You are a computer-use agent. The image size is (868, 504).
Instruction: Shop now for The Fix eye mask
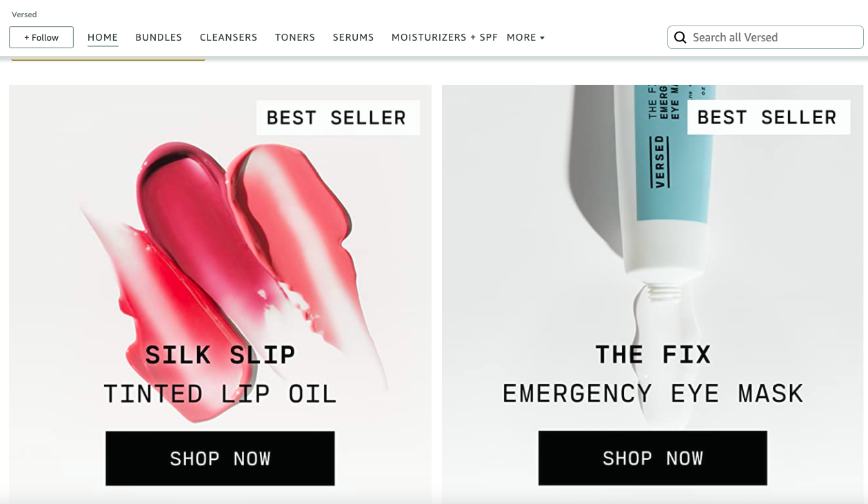[x=652, y=458]
